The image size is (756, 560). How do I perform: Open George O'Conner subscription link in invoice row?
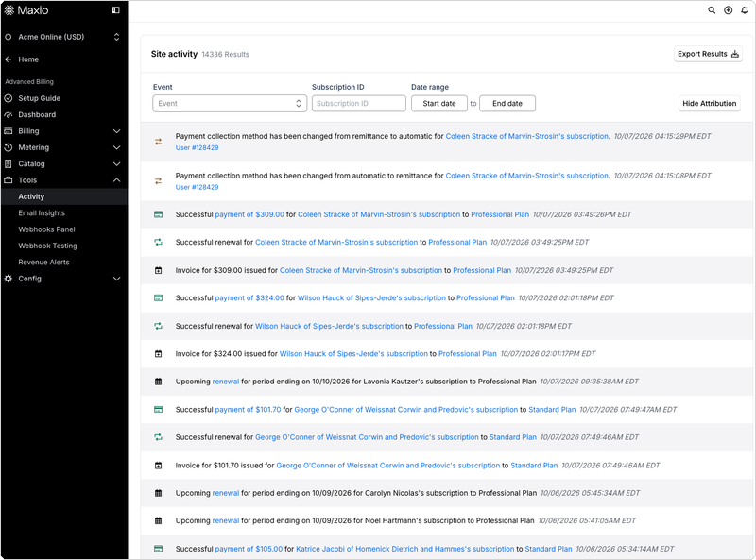tap(388, 466)
